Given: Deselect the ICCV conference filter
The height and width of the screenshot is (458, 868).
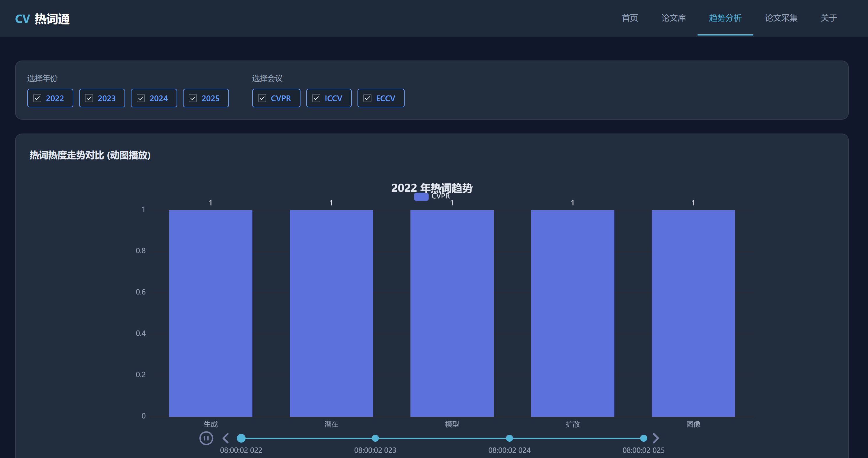Looking at the screenshot, I should [329, 98].
